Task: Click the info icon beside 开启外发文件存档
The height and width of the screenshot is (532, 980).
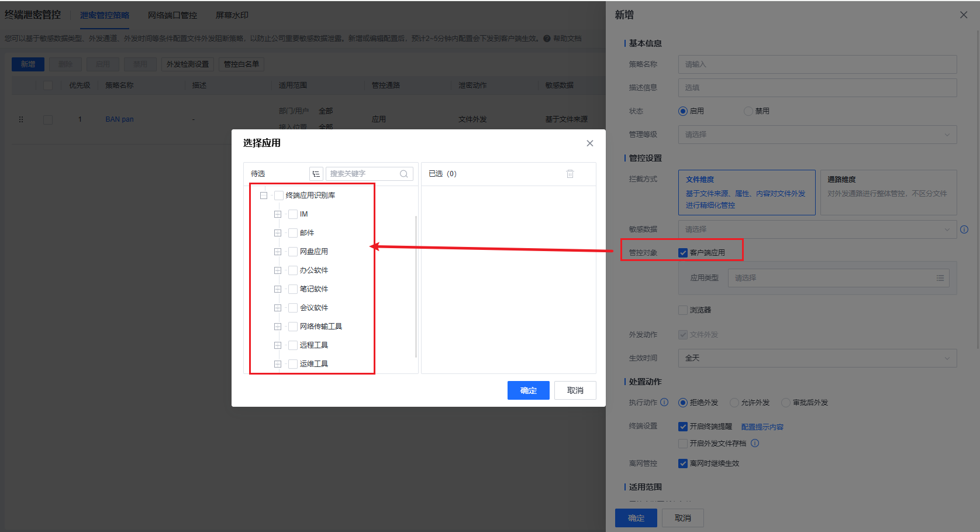Action: (755, 444)
